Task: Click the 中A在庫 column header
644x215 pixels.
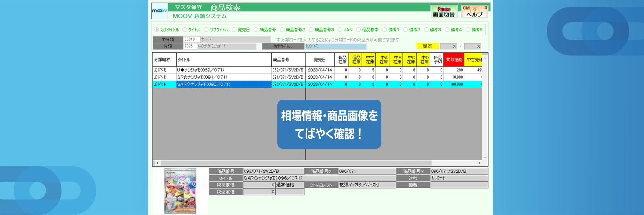Action: point(383,60)
